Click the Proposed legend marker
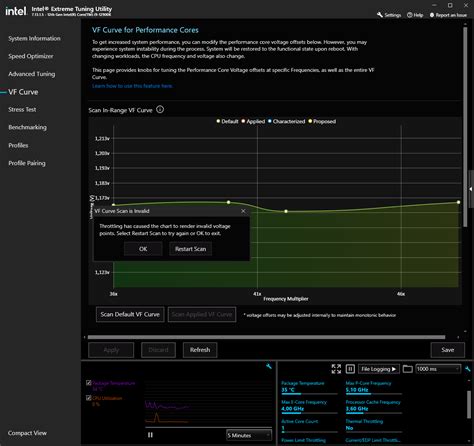 310,121
